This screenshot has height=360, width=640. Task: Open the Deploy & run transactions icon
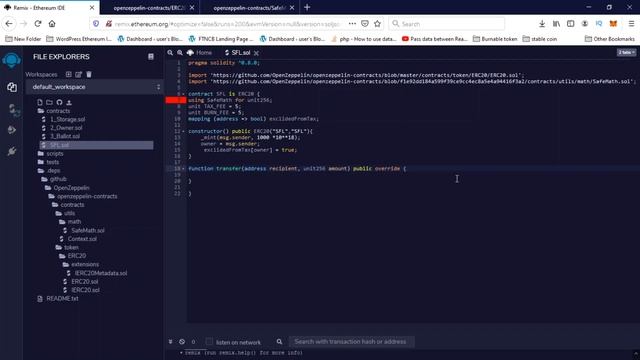coord(11,130)
